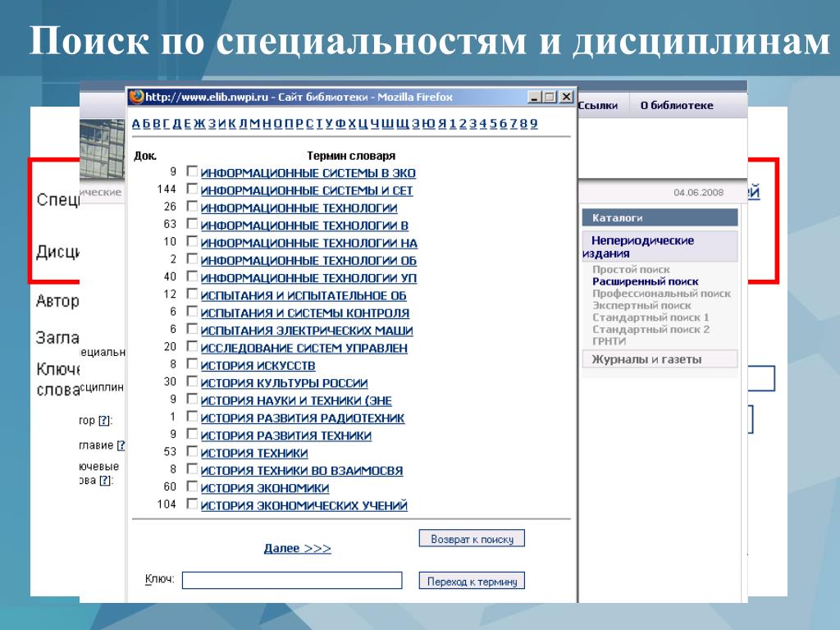Choose Расширенный поиск in sidebar
This screenshot has height=630, width=840.
[645, 281]
